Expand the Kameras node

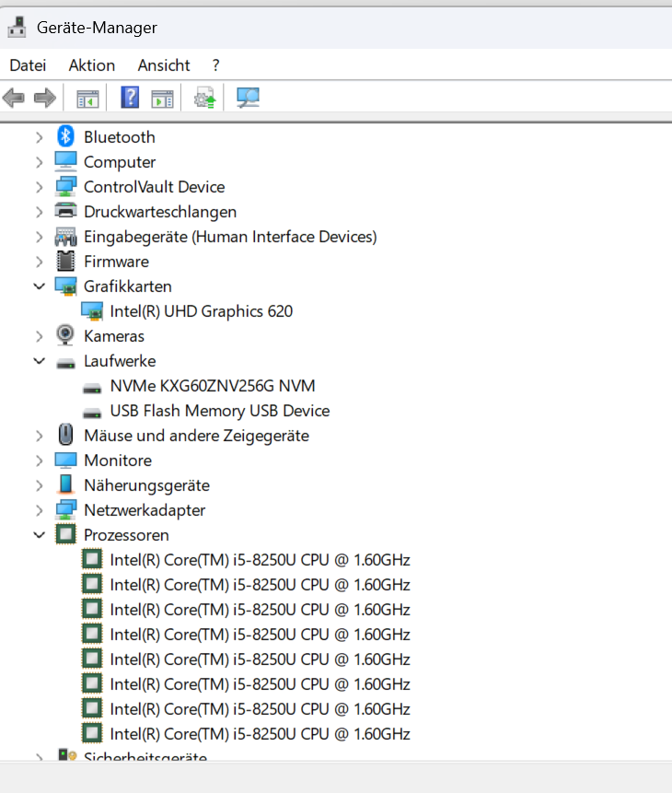coord(40,336)
